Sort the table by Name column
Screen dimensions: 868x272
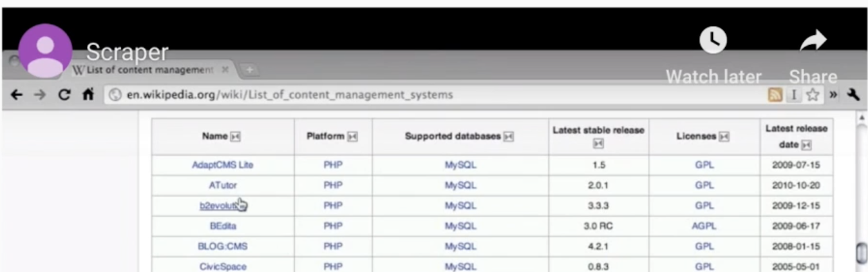[236, 137]
